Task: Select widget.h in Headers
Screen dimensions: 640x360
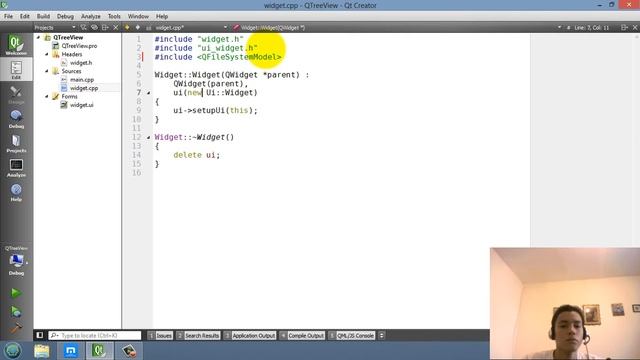Action: pos(81,62)
